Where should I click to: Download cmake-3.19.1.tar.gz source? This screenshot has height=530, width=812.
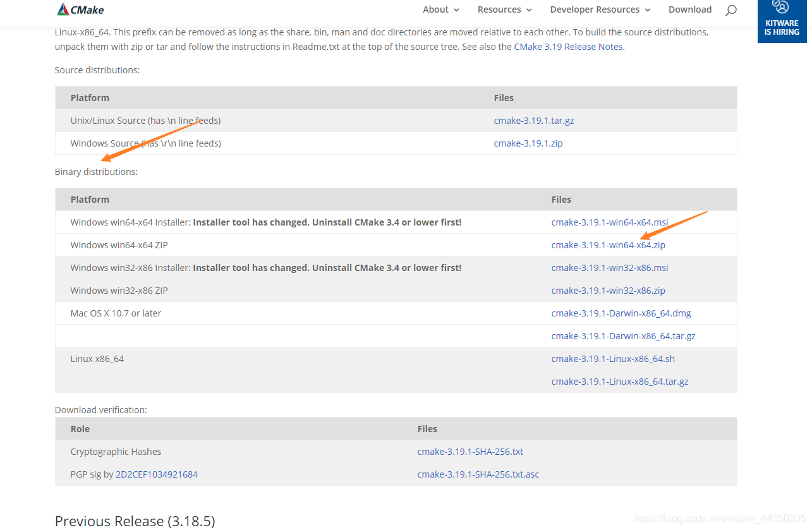click(534, 121)
